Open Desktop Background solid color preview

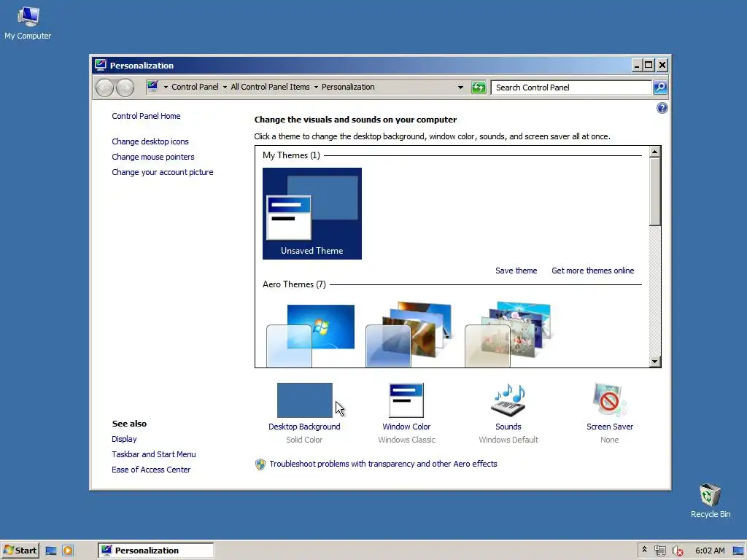[304, 400]
